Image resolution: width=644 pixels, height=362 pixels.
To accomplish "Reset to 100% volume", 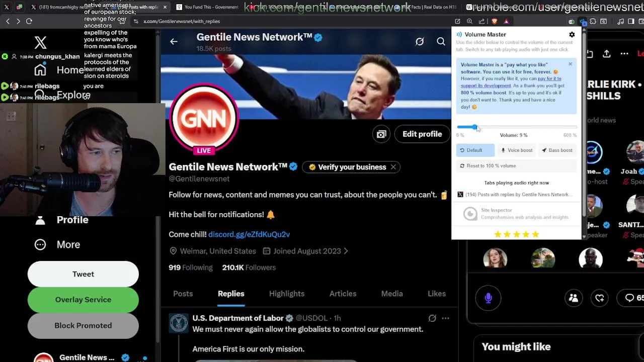I will (516, 166).
